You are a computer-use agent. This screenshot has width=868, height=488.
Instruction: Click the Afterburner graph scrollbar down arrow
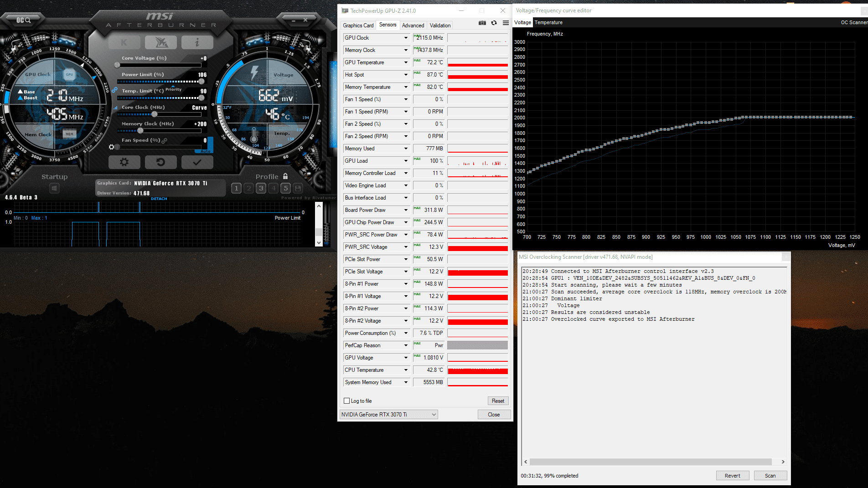[x=319, y=243]
